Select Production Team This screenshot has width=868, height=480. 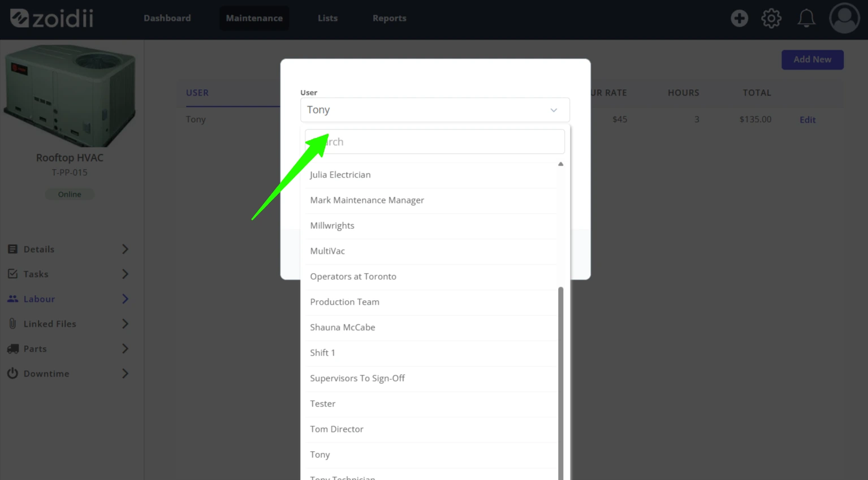tap(431, 302)
